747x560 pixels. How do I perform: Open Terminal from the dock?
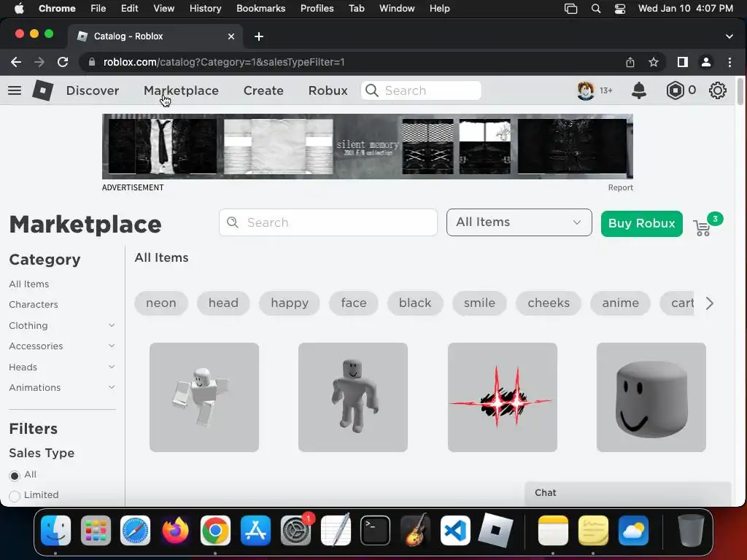point(375,531)
